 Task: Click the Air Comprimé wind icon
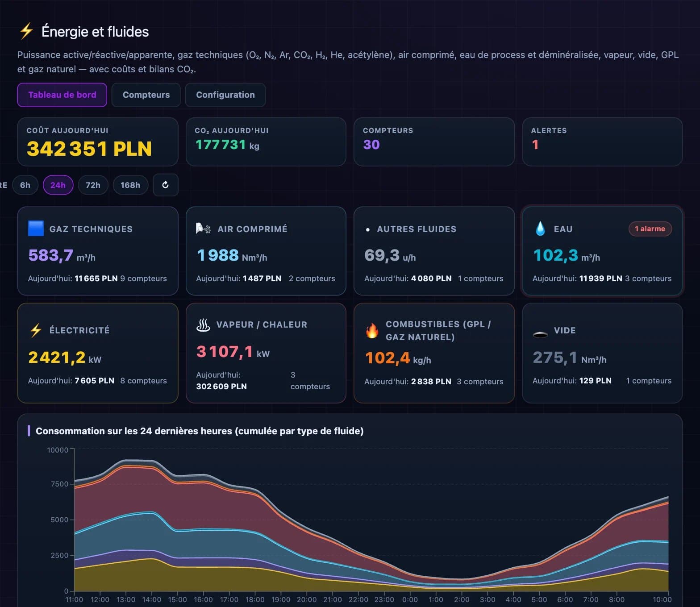coord(203,229)
